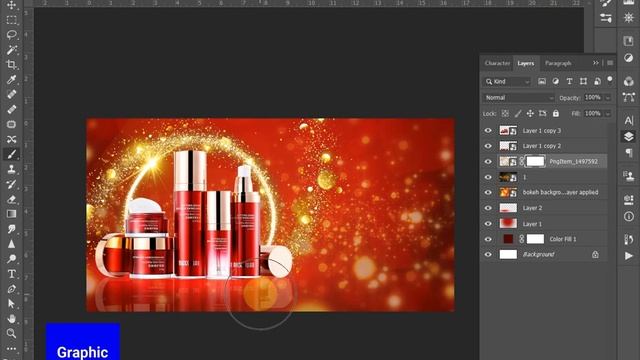640x360 pixels.
Task: Open the Adjustments circle dock icon
Action: (x=629, y=58)
